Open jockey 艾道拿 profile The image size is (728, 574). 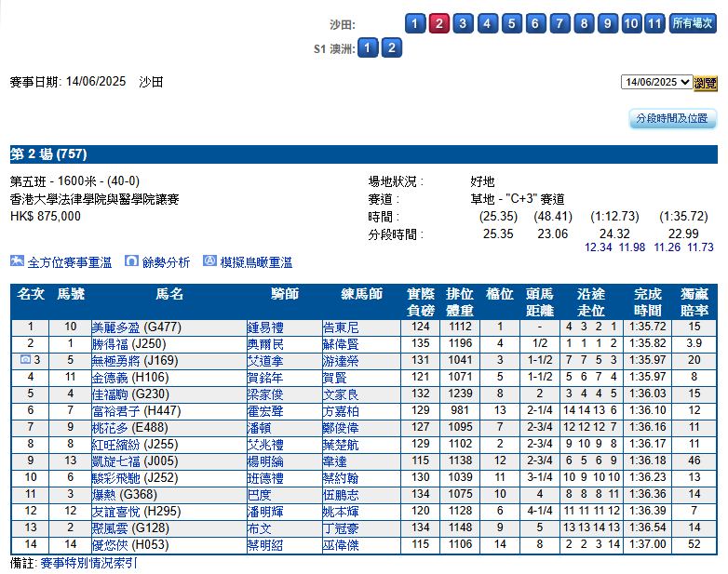(x=265, y=361)
